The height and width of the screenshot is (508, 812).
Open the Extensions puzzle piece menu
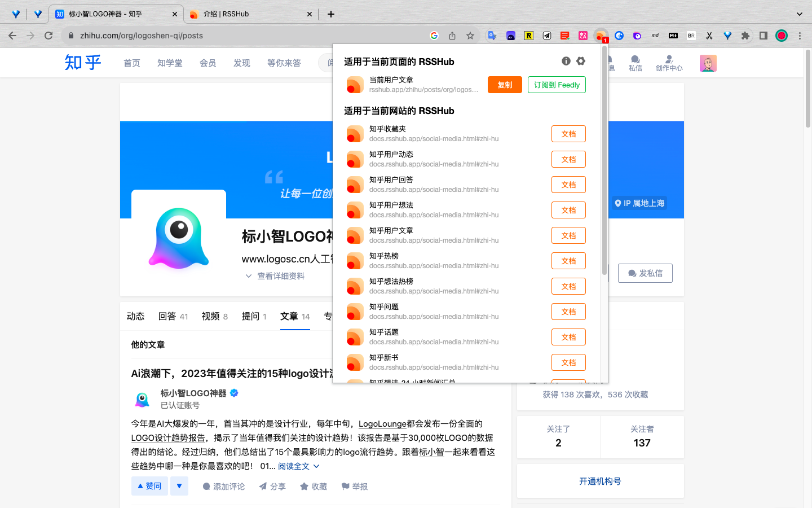tap(745, 36)
